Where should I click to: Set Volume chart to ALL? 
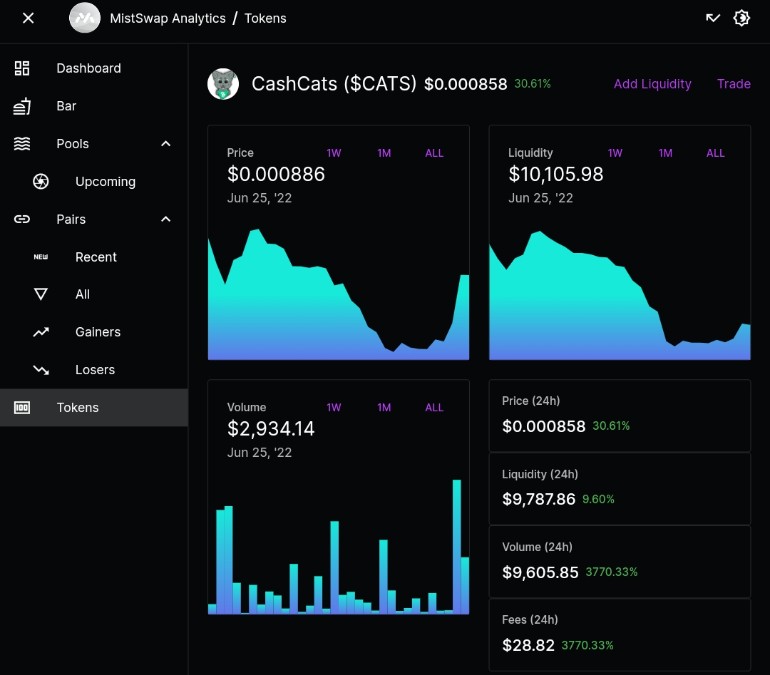434,407
